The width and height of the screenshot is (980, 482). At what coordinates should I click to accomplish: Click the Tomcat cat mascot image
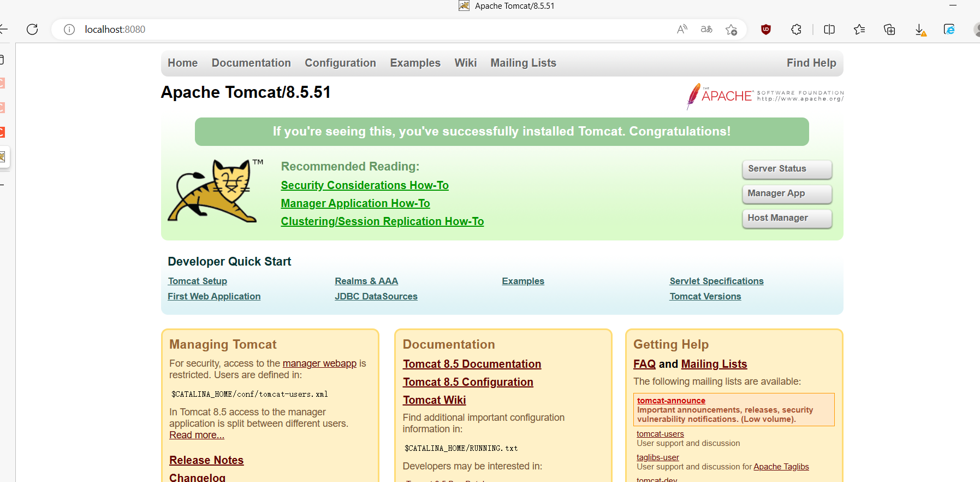[214, 191]
